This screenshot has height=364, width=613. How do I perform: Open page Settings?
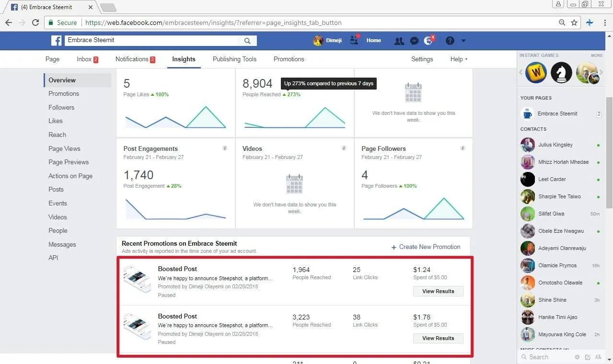pyautogui.click(x=422, y=59)
